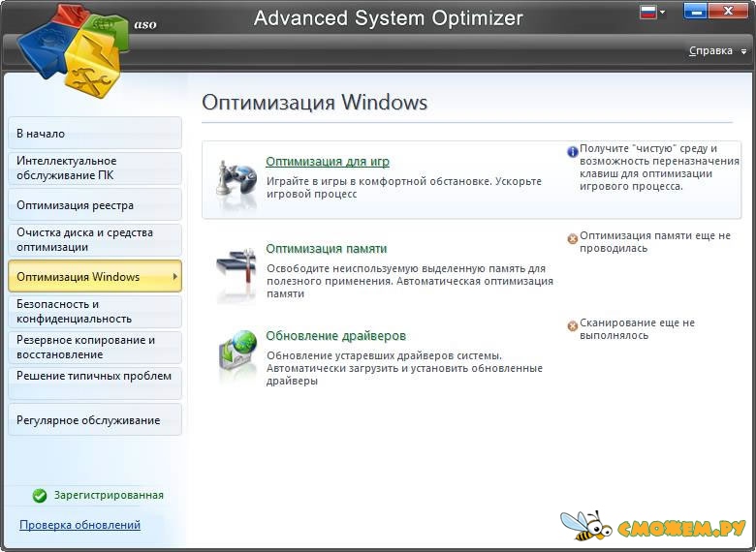Select Регулярное обслуживание in sidebar
The height and width of the screenshot is (552, 756).
(95, 420)
